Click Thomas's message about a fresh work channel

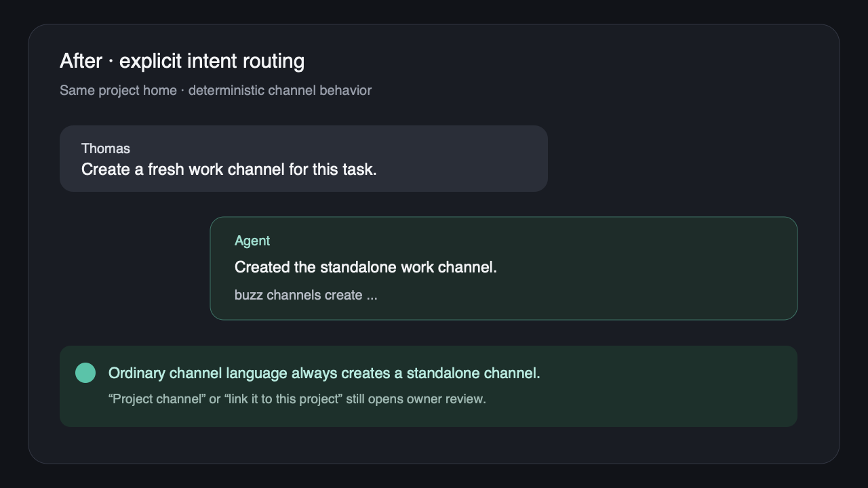click(x=229, y=169)
